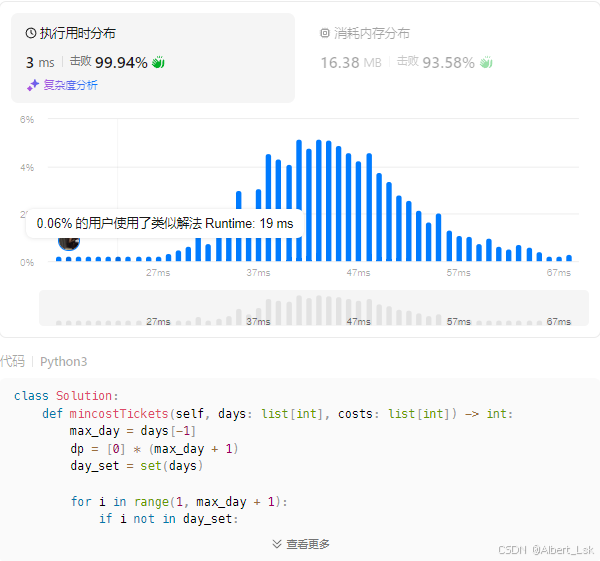Click the chart range slider strip at 47ms
The image size is (600, 561).
click(358, 321)
